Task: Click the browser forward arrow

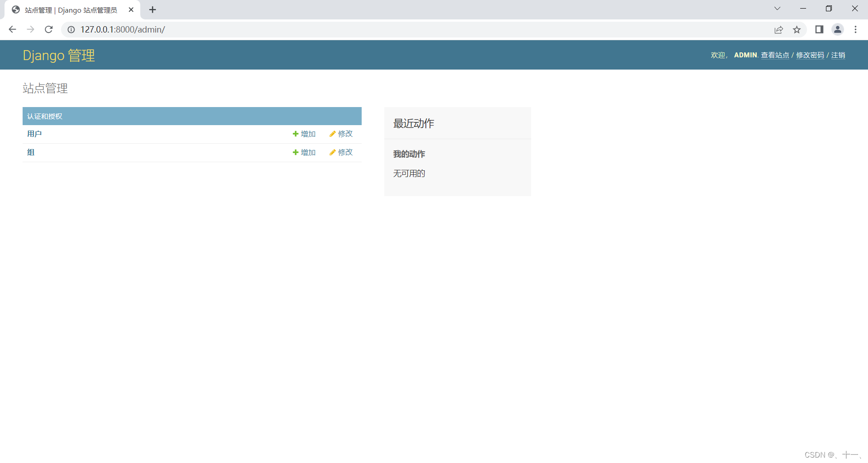Action: click(30, 29)
